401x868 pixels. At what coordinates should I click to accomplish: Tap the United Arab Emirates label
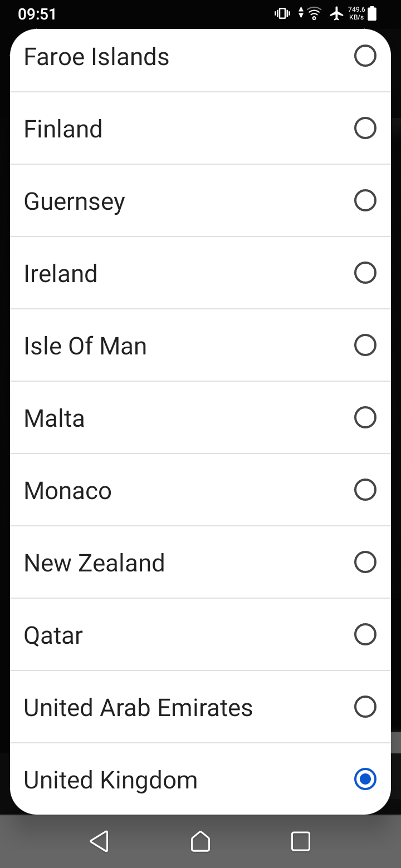tap(138, 707)
